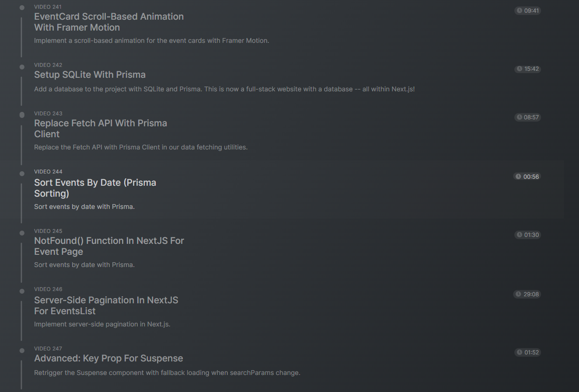579x392 pixels.
Task: Open Advanced: Key Prop For Suspense video
Action: pos(108,358)
